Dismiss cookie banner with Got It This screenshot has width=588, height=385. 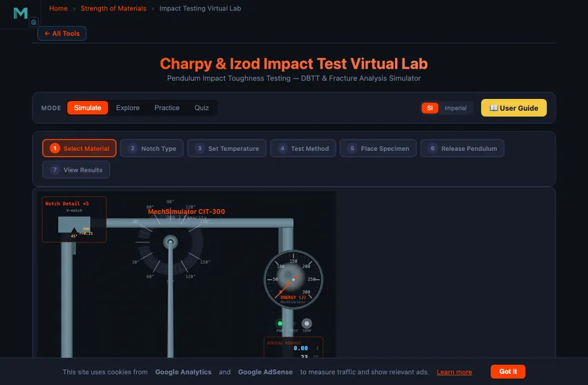coord(508,371)
